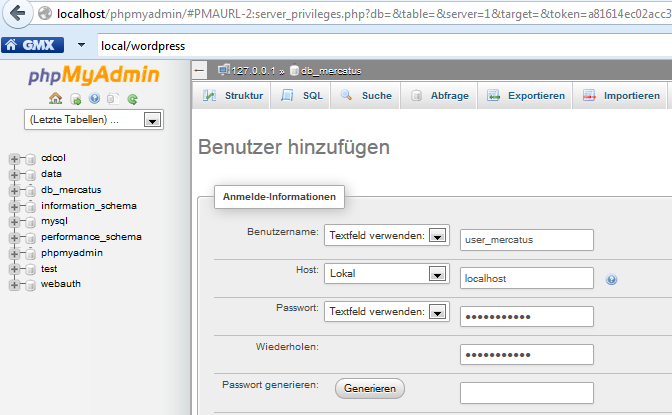The image size is (672, 415).
Task: Expand the mysql database tree node
Action: pos(15,221)
